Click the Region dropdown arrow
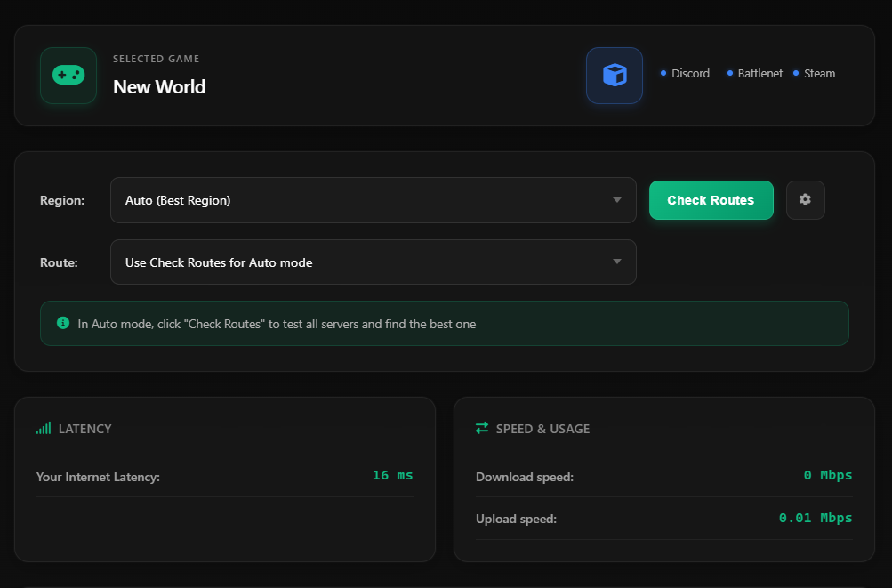The width and height of the screenshot is (892, 588). pyautogui.click(x=616, y=200)
